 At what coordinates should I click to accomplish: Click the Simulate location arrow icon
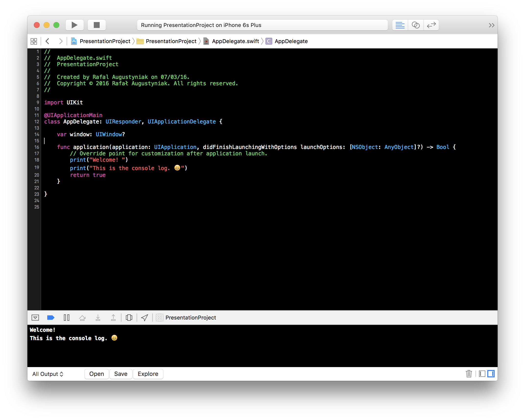click(x=144, y=318)
